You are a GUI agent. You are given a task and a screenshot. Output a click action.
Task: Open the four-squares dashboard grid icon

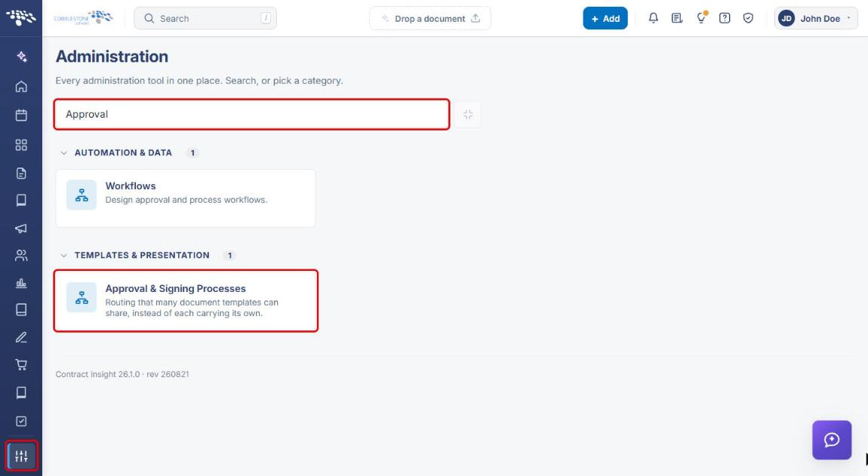21,145
